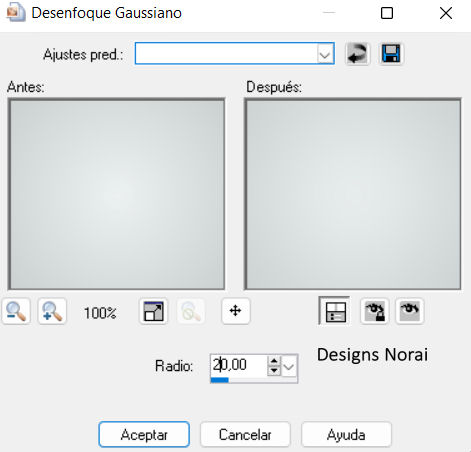Fit preview to window icon

pos(153,311)
